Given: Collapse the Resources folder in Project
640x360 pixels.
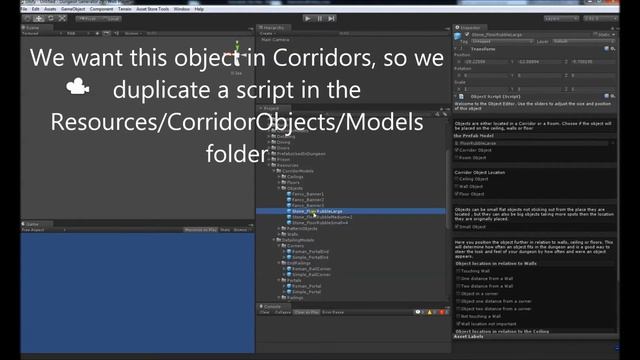Looking at the screenshot, I should 270,165.
